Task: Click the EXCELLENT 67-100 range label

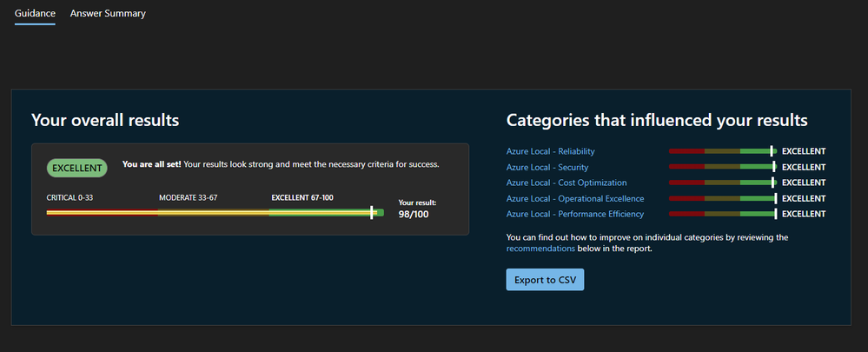Action: pos(302,197)
